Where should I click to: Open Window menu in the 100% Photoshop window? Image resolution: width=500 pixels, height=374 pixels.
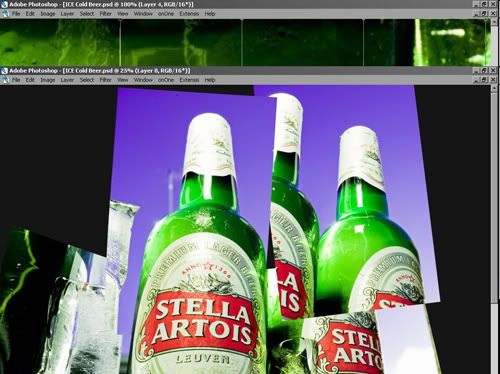click(143, 14)
